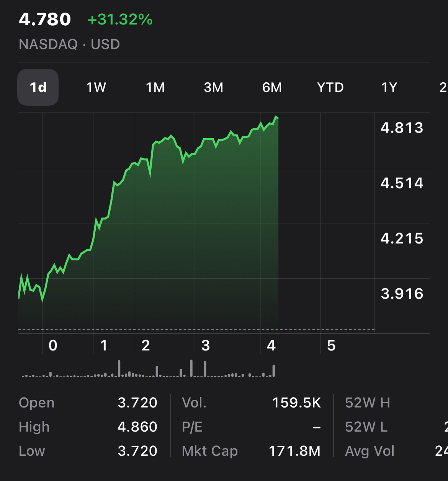
Task: Tap the +31.32% change figure
Action: tap(120, 20)
